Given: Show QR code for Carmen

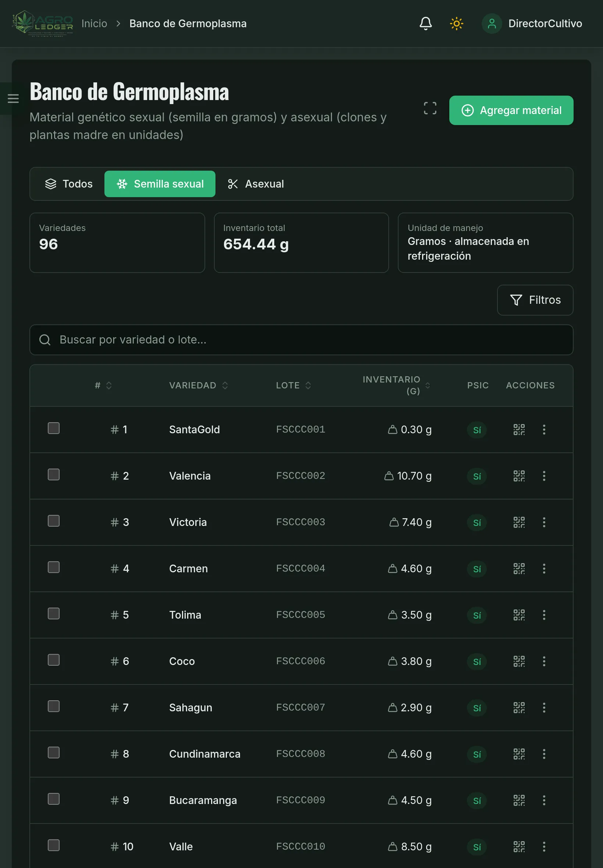Looking at the screenshot, I should point(519,568).
